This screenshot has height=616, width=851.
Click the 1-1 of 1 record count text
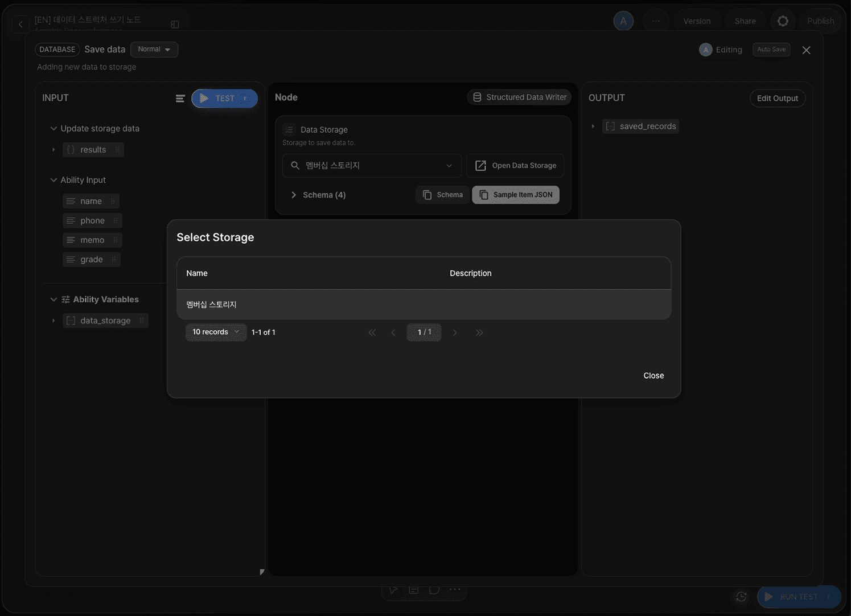[264, 332]
